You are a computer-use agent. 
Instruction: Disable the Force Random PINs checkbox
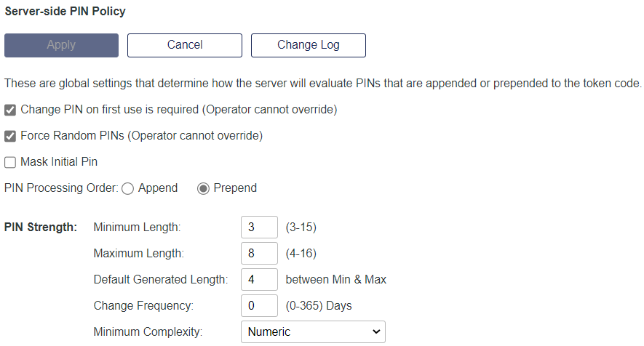pyautogui.click(x=10, y=136)
